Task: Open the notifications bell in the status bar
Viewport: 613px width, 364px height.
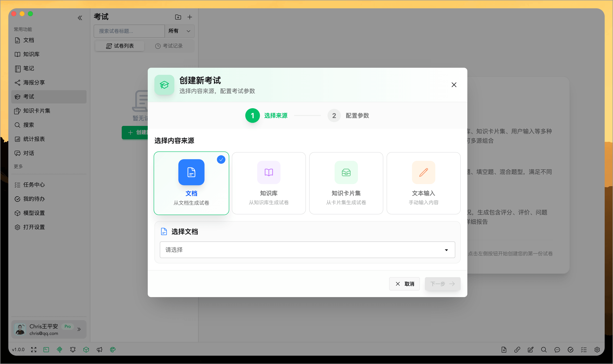Action: [x=72, y=349]
